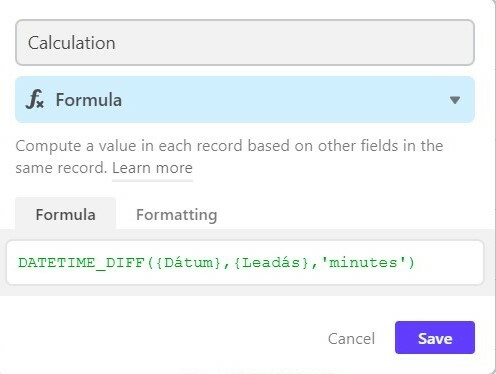
Task: Click the Calculation field name box
Action: (245, 43)
